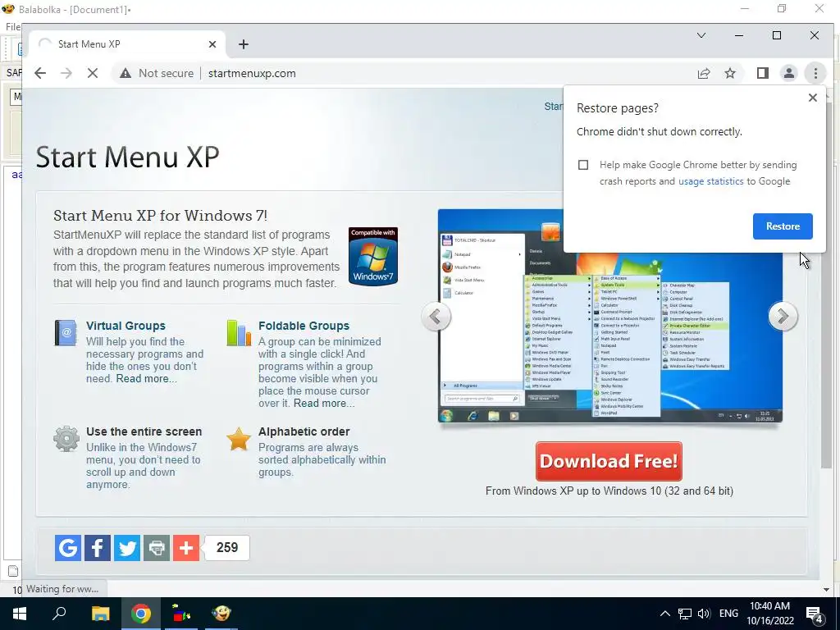Click the Balabolka taskbar icon
Image resolution: width=840 pixels, height=630 pixels.
coord(221,614)
